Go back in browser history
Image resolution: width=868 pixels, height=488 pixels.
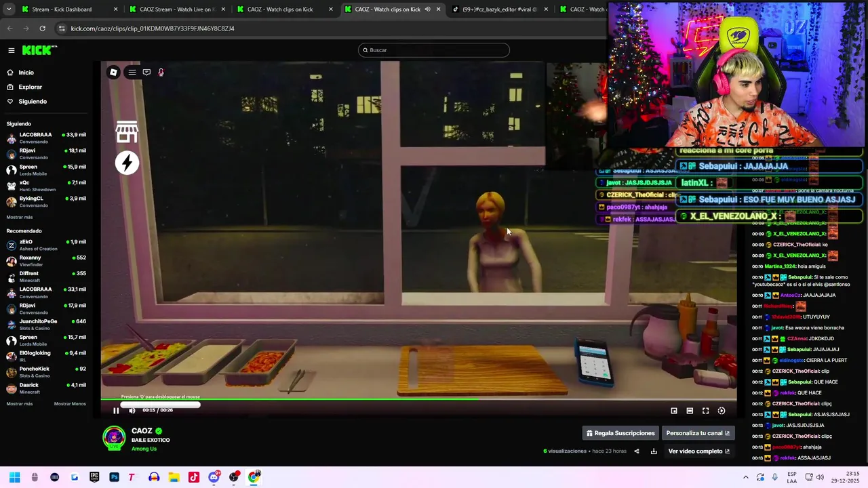coord(9,28)
